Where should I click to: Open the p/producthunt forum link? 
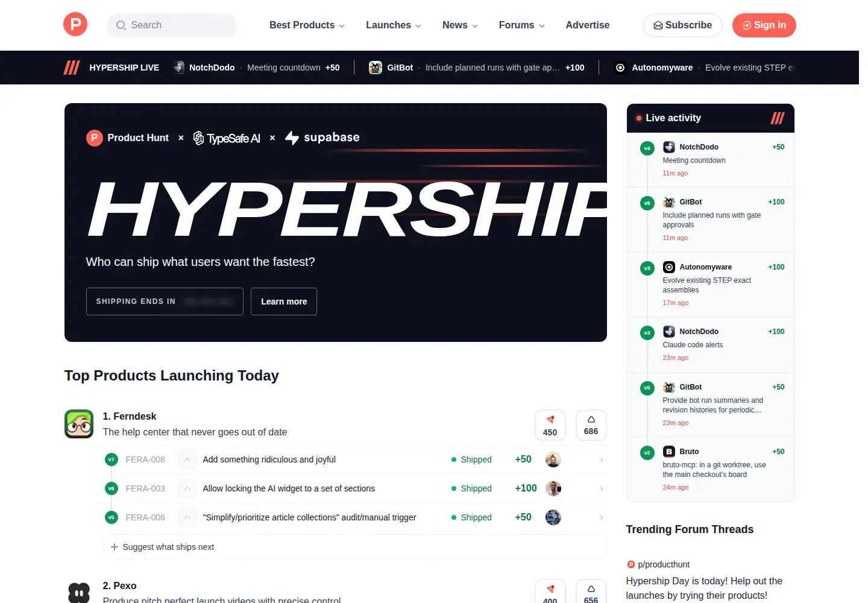coord(664,564)
